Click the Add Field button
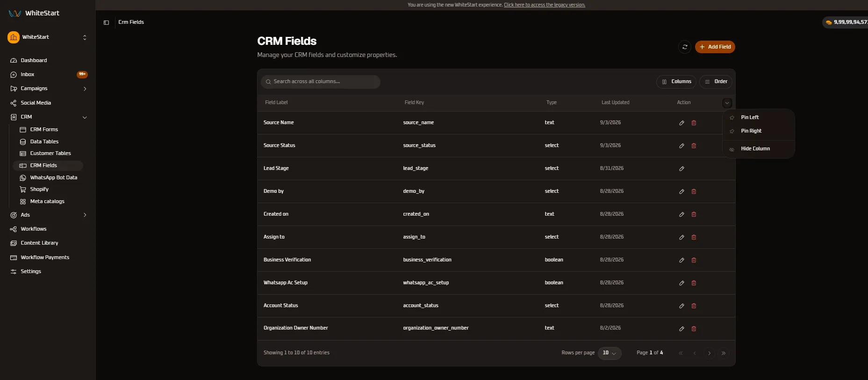The width and height of the screenshot is (868, 380). tap(715, 47)
